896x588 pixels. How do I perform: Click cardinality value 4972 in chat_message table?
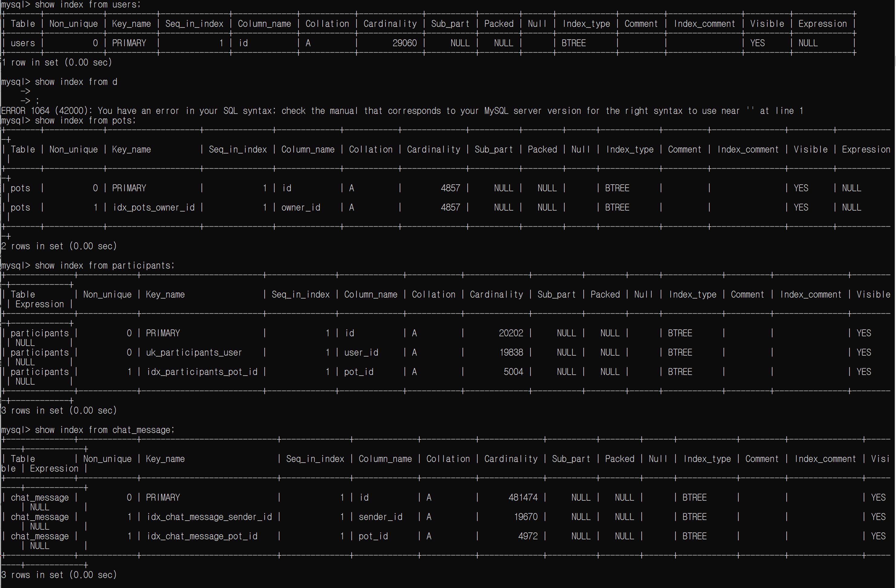coord(528,536)
